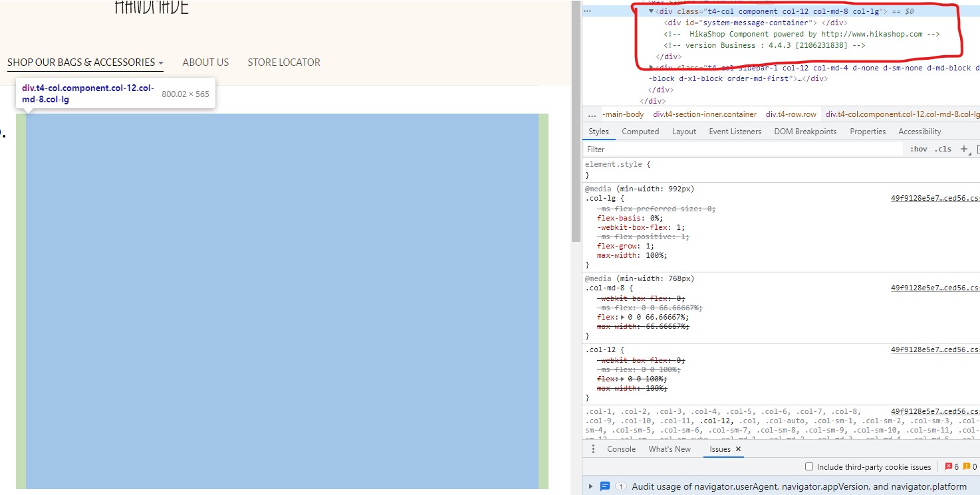Viewport: 980px width, 495px height.
Task: Open the drawer three-dot menu beside Console
Action: coord(594,449)
